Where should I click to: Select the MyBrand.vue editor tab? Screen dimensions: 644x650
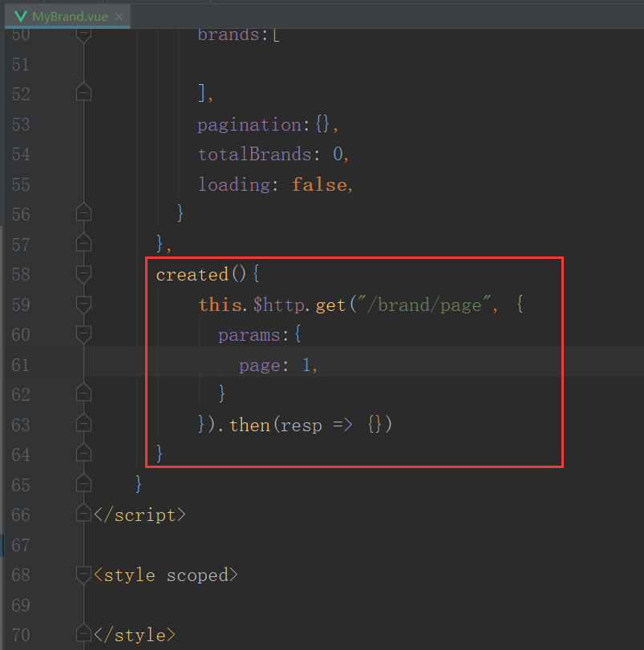pyautogui.click(x=67, y=17)
